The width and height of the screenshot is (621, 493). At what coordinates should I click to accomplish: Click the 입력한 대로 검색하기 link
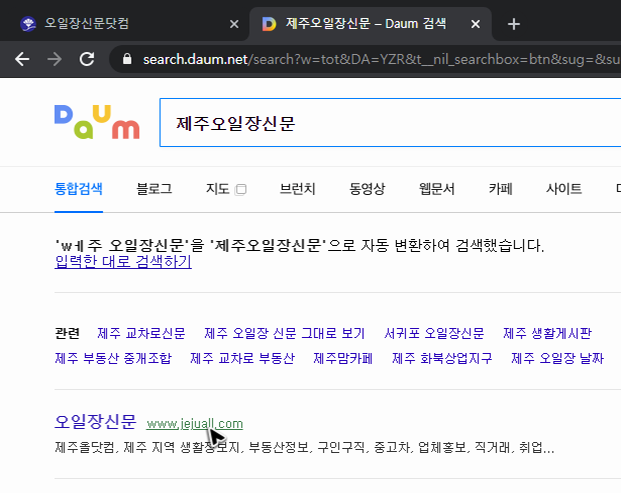tap(123, 261)
